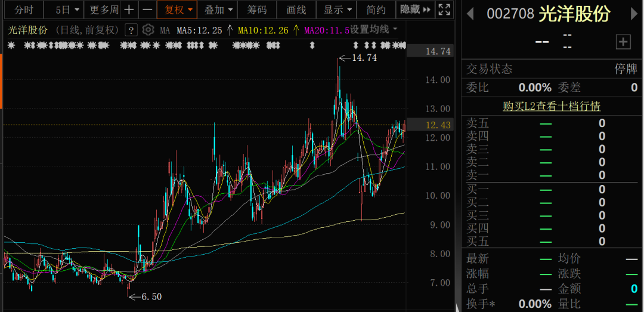Click the question mark help icon

point(132,30)
